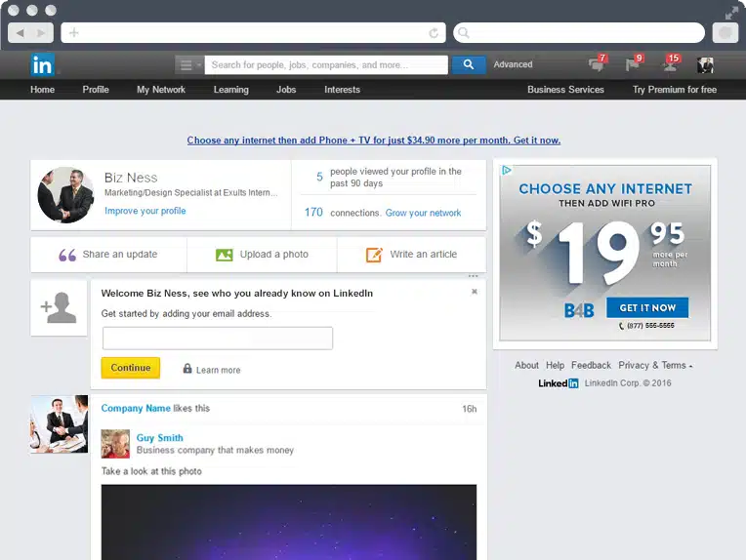The image size is (746, 560).
Task: Click the Grow your network link
Action: point(423,213)
